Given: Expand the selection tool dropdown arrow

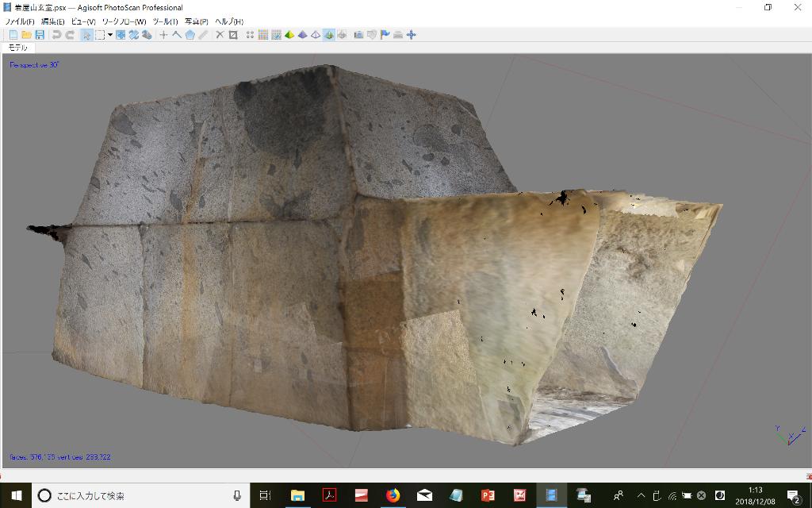Looking at the screenshot, I should (109, 35).
